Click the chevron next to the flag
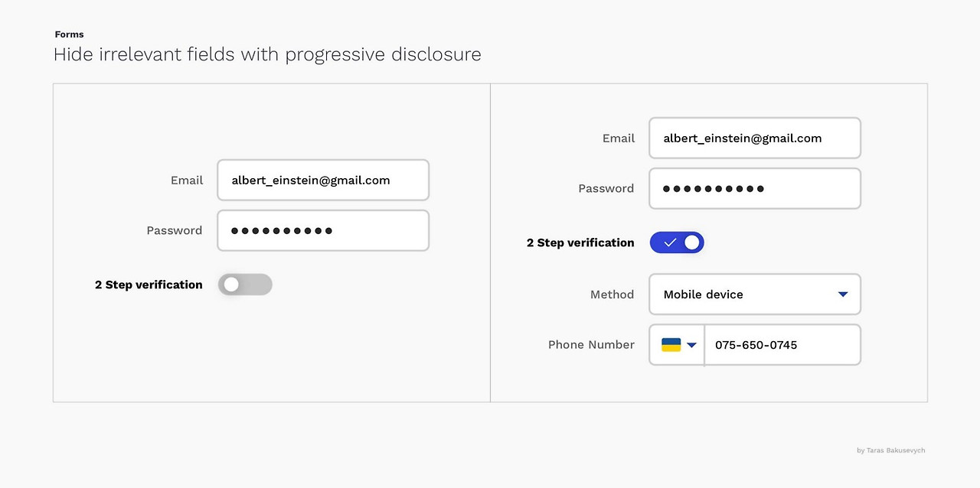The image size is (980, 488). [691, 344]
